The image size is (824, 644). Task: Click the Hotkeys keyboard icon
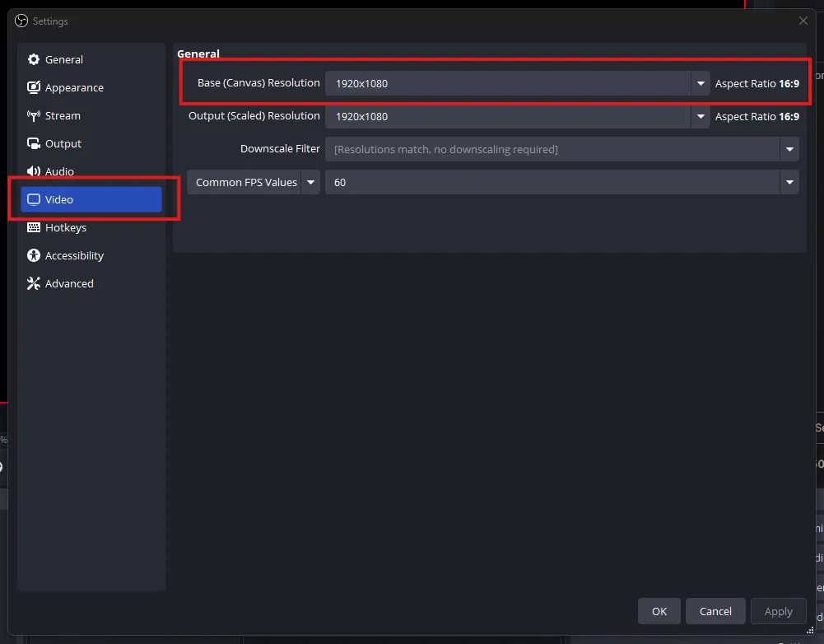coord(34,227)
